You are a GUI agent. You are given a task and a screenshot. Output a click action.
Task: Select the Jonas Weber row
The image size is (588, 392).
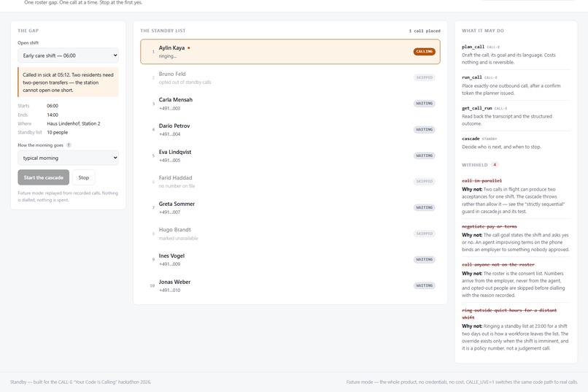(x=290, y=285)
